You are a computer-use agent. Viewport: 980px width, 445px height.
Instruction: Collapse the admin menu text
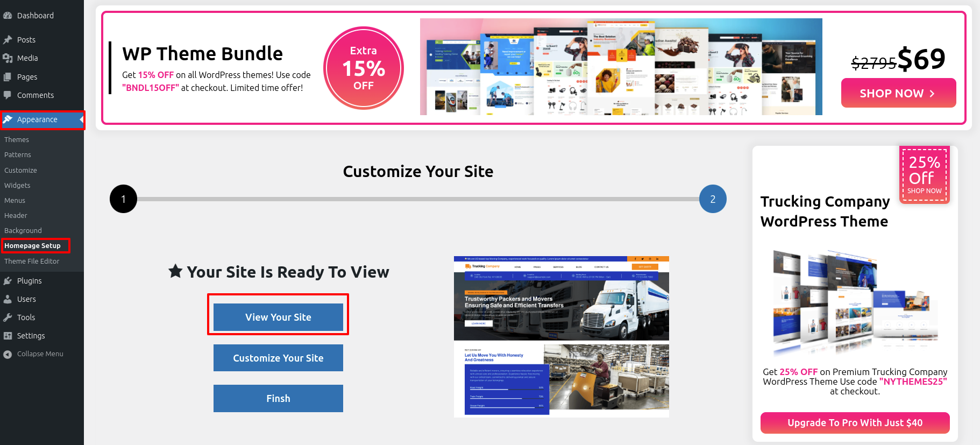(40, 354)
